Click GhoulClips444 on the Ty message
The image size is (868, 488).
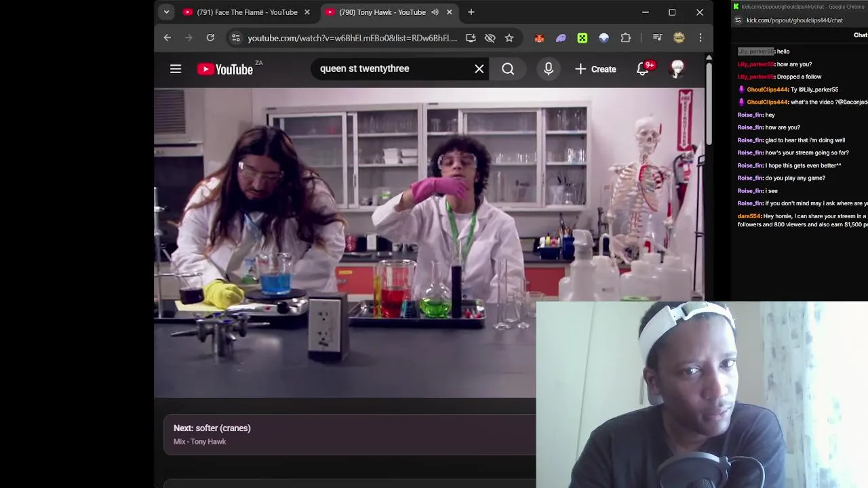(x=767, y=89)
